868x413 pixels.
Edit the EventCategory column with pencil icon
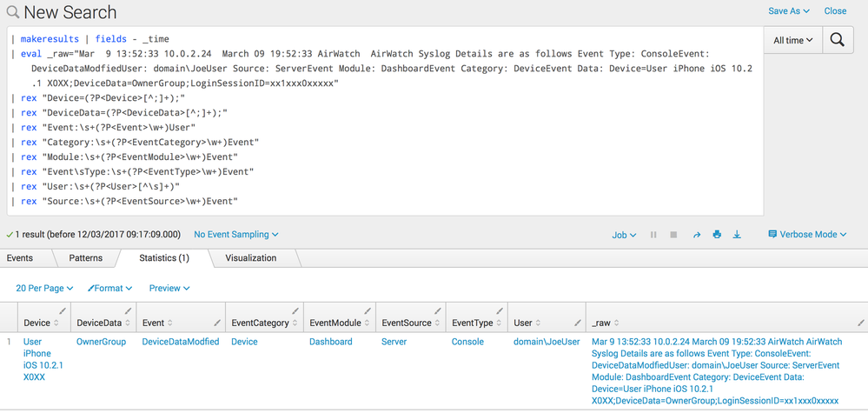[295, 311]
